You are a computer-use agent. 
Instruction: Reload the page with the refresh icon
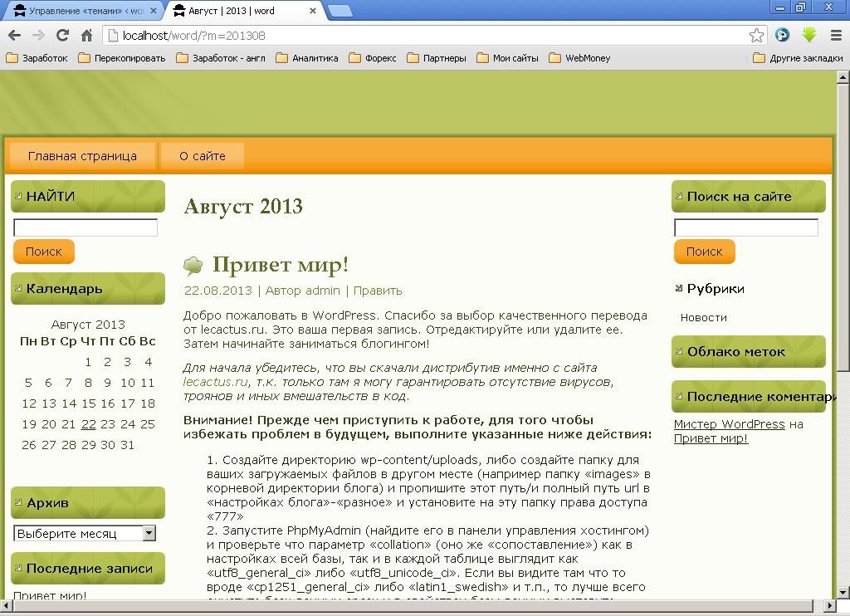coord(62,36)
